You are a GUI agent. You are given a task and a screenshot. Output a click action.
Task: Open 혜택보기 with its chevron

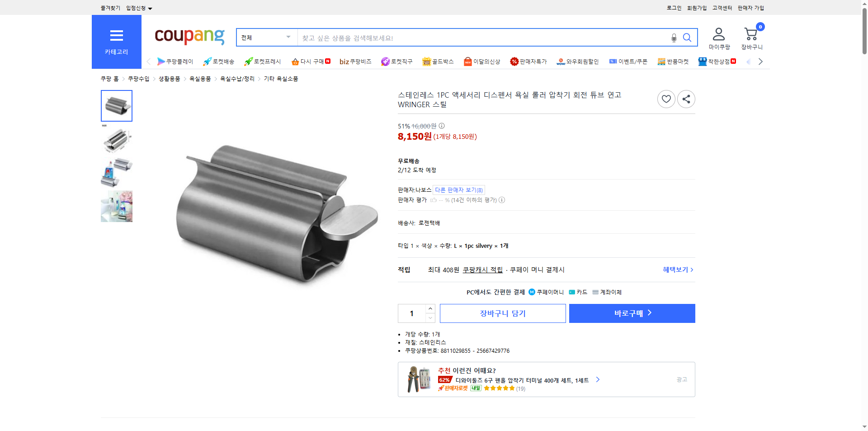pyautogui.click(x=677, y=270)
